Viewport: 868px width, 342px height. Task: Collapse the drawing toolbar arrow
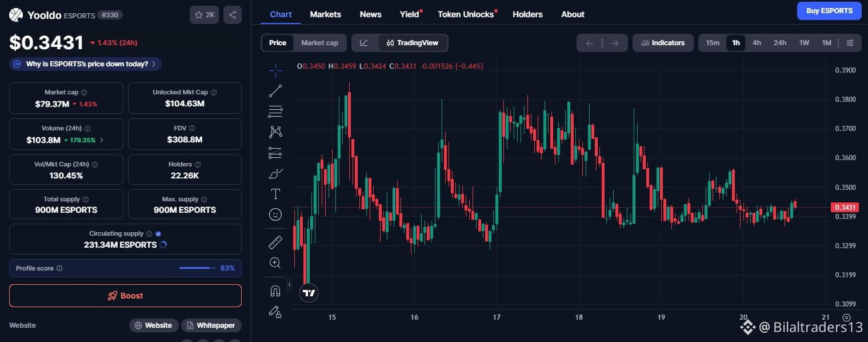[289, 284]
